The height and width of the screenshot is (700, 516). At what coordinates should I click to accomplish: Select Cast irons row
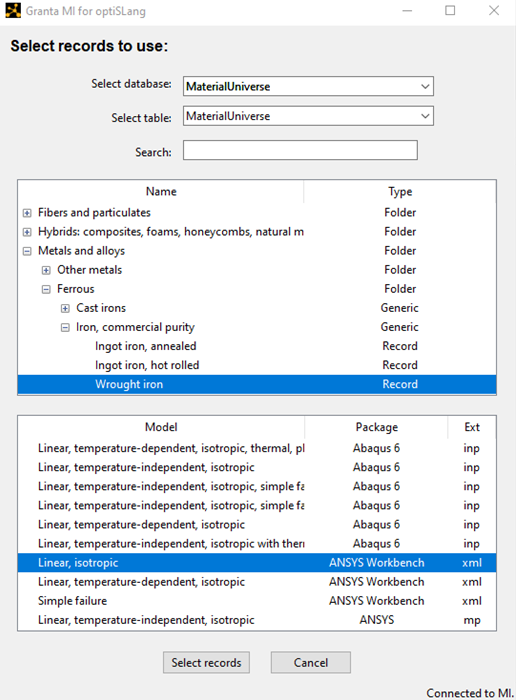[x=257, y=308]
